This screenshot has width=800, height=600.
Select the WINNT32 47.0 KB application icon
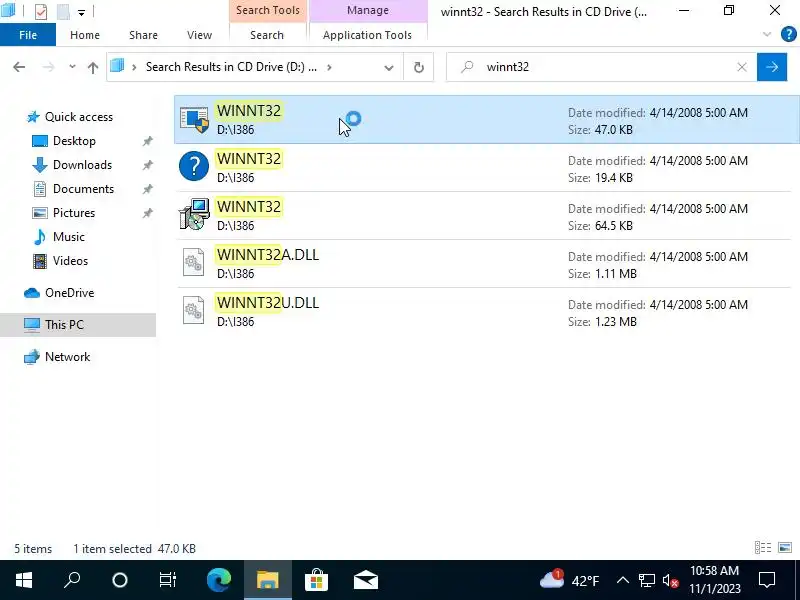pyautogui.click(x=194, y=119)
